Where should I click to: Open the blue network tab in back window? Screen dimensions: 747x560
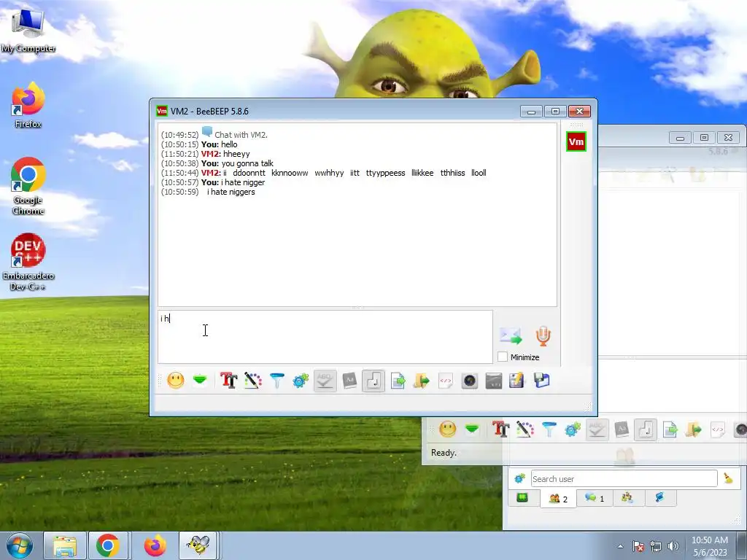659,498
